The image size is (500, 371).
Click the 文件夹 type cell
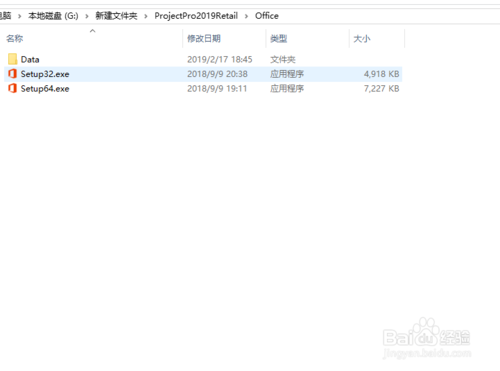pyautogui.click(x=283, y=59)
